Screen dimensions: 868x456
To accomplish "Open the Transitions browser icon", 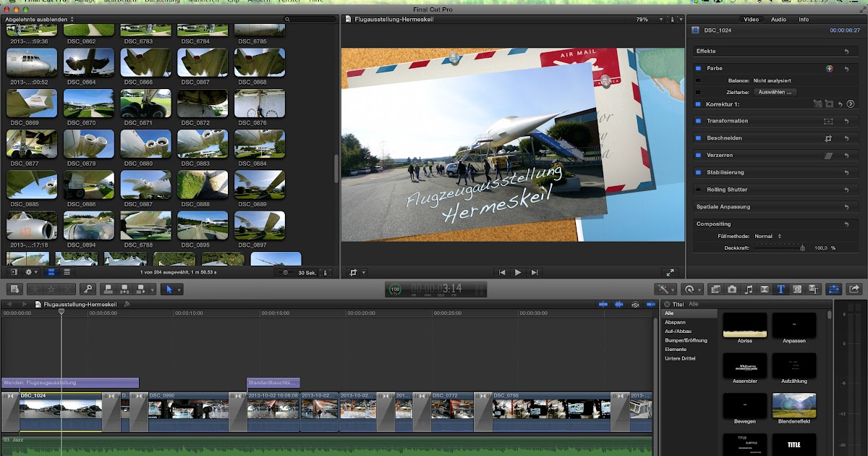I will coord(765,289).
